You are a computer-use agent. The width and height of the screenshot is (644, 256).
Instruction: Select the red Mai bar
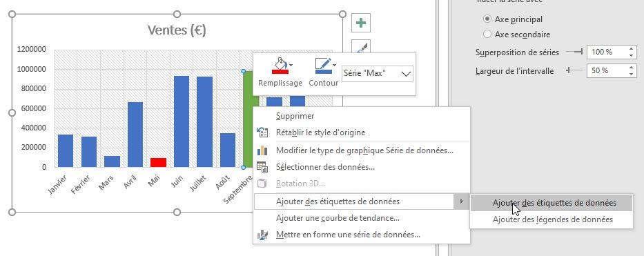[158, 162]
